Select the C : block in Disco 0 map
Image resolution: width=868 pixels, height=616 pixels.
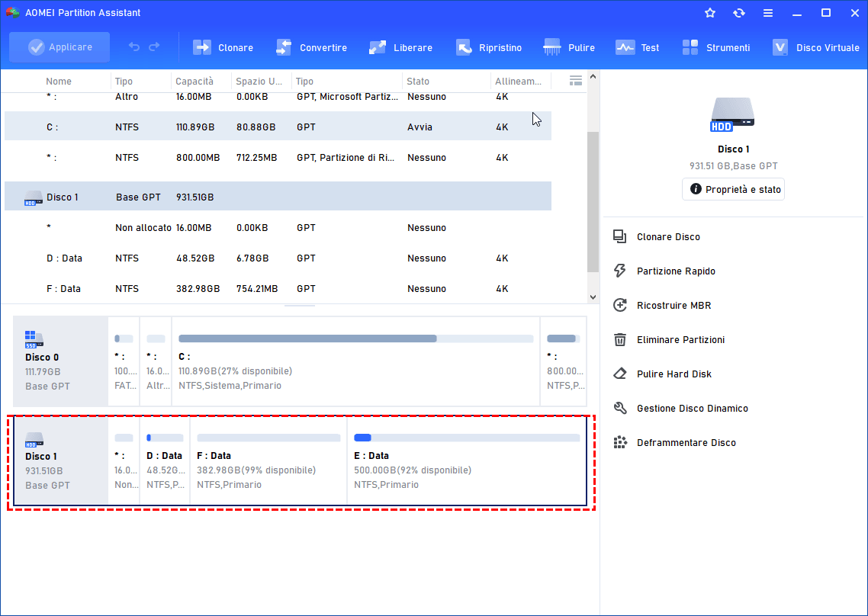356,361
